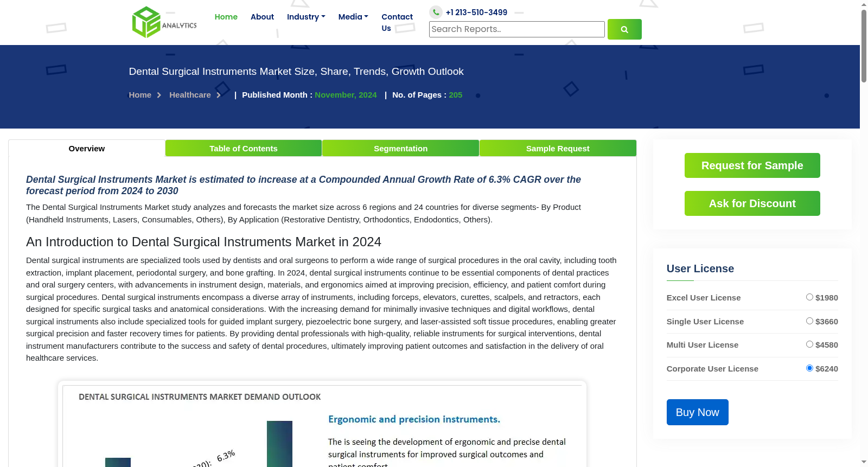Click the scrollbar up arrow
The height and width of the screenshot is (467, 868).
(864, 4)
